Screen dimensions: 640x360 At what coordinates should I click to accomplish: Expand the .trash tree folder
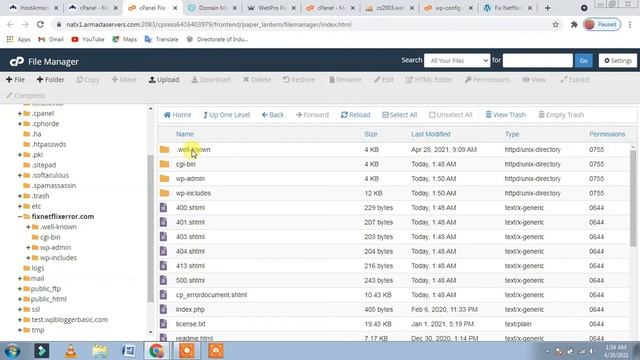coord(20,196)
